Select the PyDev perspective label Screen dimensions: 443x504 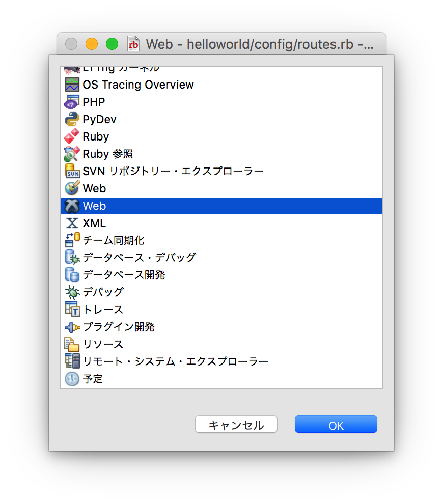tap(99, 120)
